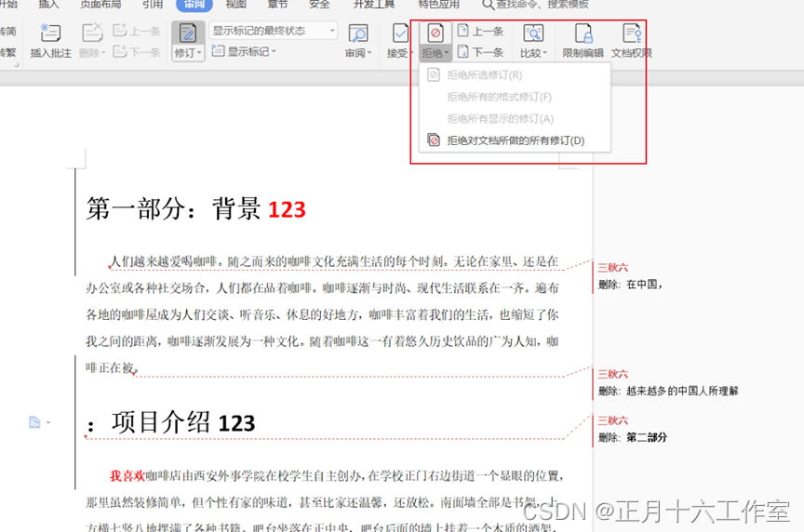The image size is (804, 532).
Task: Click the Review pane (审阅) magnifier icon
Action: coord(358,33)
